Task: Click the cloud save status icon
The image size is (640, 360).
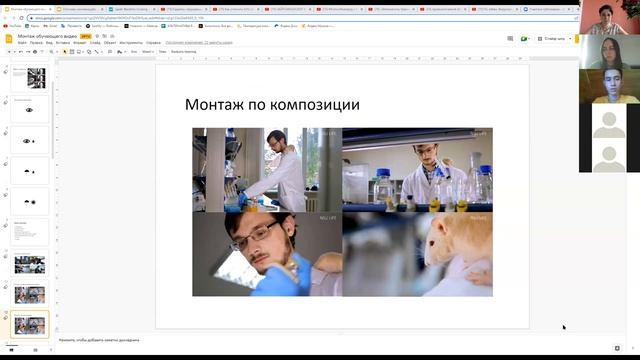Action: (112, 36)
